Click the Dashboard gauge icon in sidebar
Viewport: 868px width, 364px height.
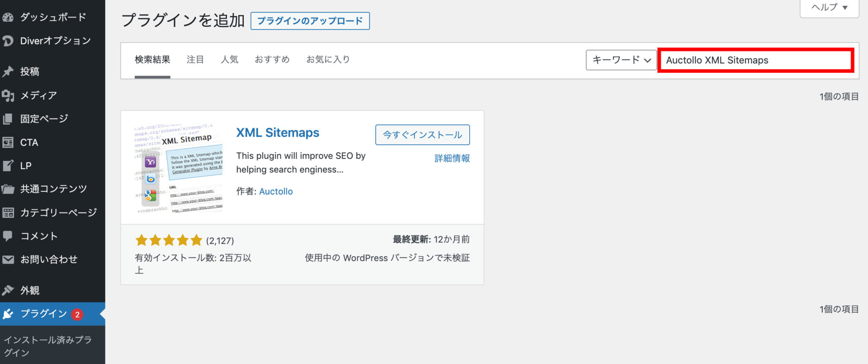(8, 17)
